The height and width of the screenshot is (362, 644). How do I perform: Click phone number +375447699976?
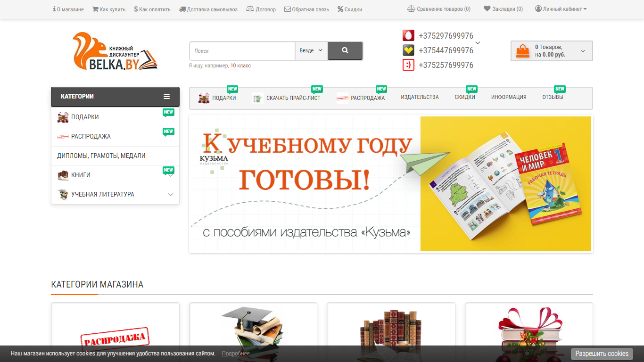coord(446,50)
